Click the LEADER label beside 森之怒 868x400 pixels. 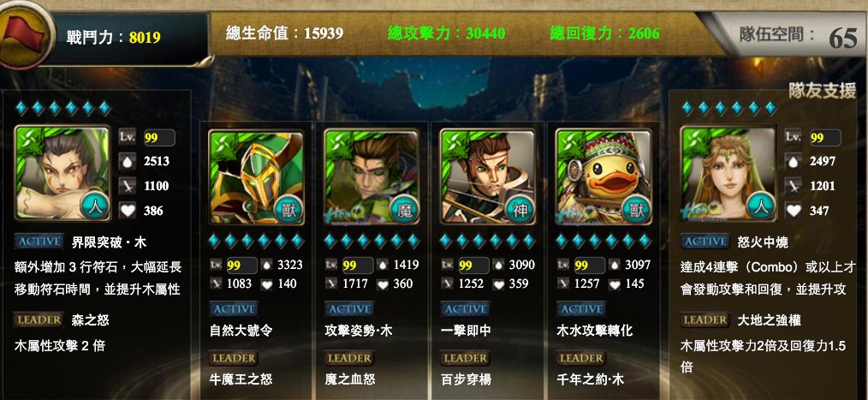(39, 319)
